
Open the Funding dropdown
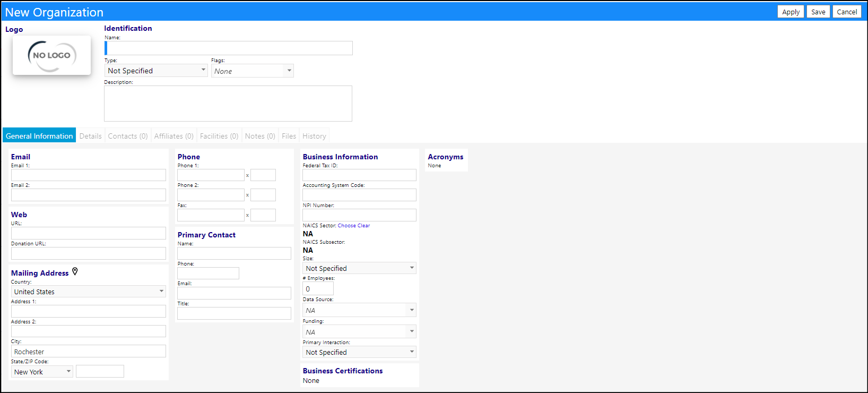click(x=359, y=332)
